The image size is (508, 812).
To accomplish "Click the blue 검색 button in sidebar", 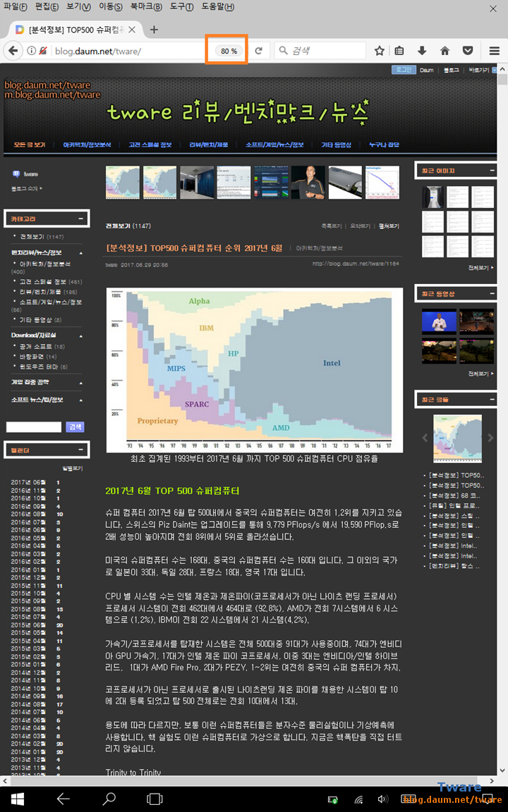I will [75, 427].
